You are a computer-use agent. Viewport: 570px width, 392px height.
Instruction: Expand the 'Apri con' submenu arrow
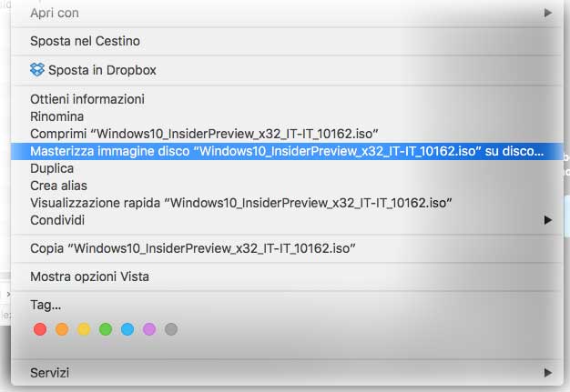click(548, 13)
